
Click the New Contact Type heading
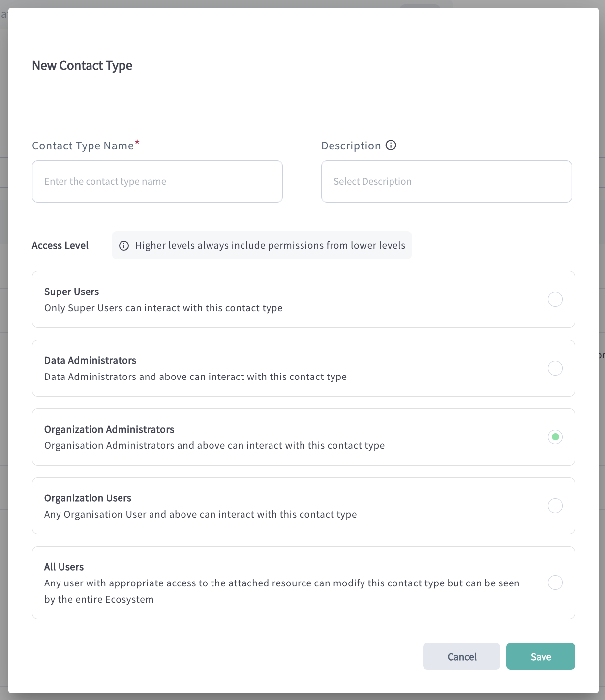82,65
